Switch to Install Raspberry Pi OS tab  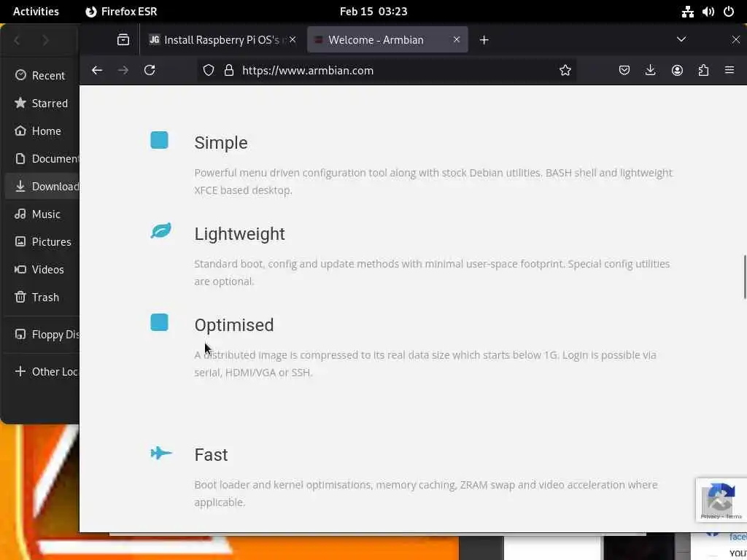pos(223,40)
